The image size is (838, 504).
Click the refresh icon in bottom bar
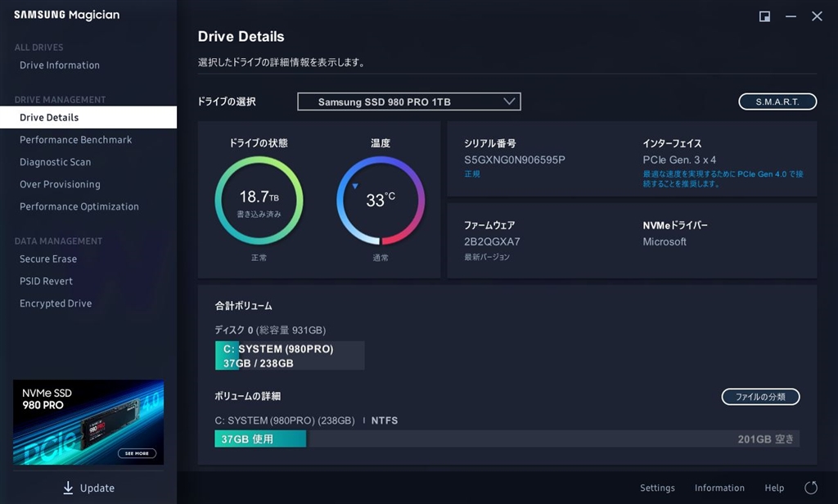811,488
